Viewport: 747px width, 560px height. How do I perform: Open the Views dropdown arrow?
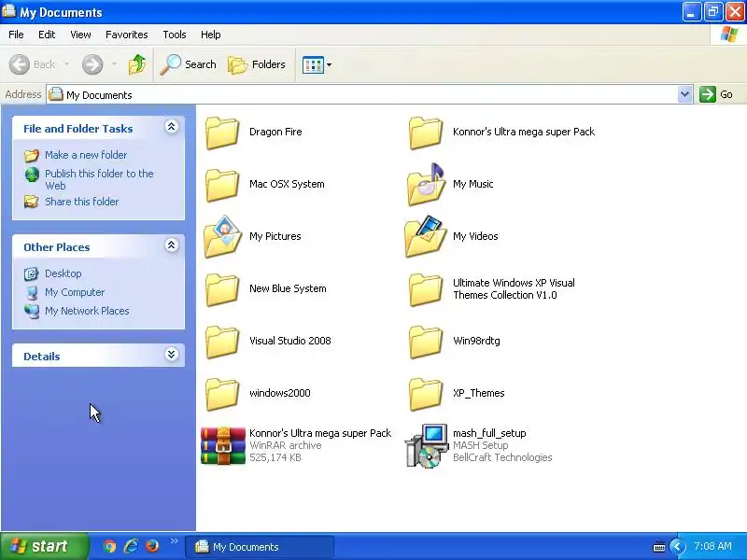click(x=330, y=64)
